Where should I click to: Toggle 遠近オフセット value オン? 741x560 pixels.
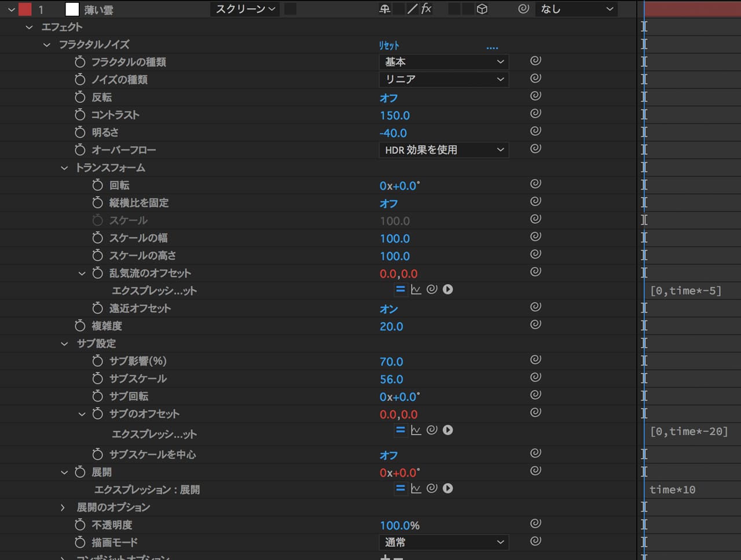tap(388, 309)
